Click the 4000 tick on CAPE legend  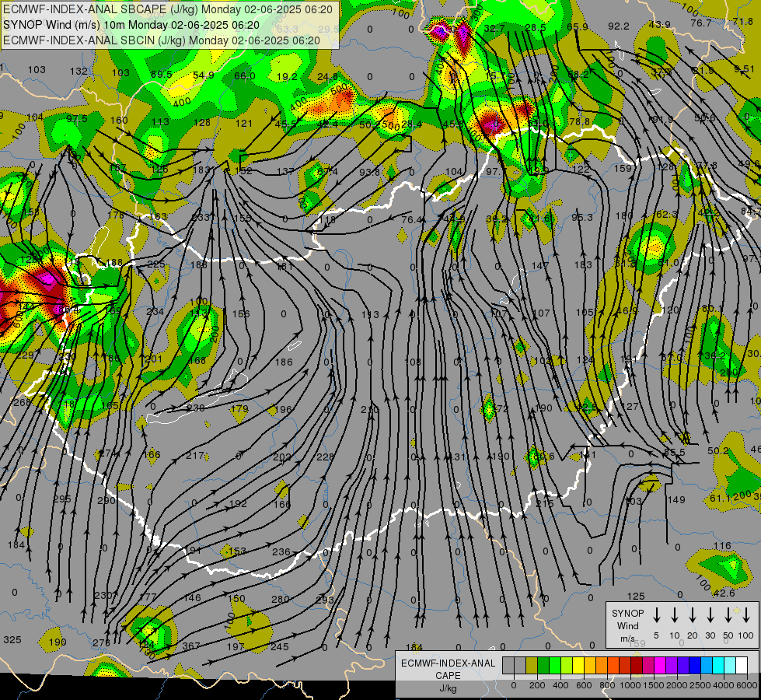pos(724,685)
